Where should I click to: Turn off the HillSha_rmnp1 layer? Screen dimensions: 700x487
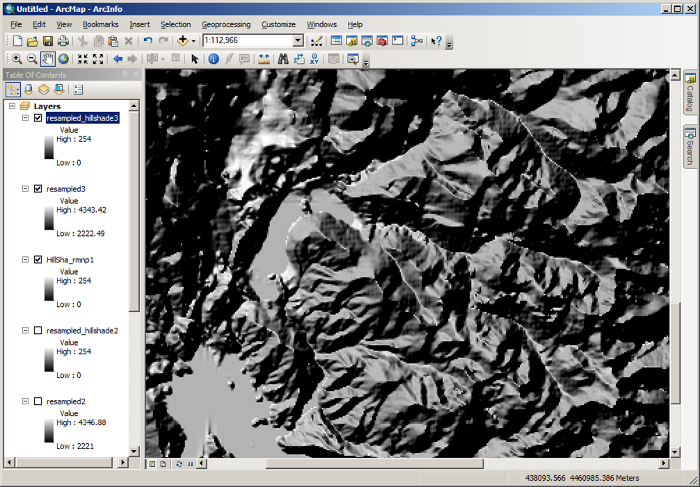pyautogui.click(x=38, y=259)
